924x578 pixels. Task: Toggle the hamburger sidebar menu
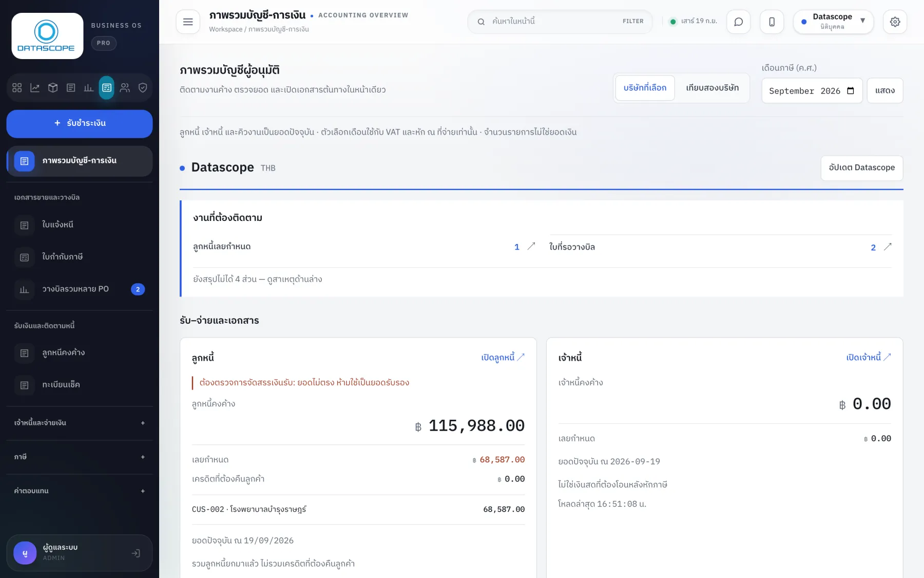188,22
